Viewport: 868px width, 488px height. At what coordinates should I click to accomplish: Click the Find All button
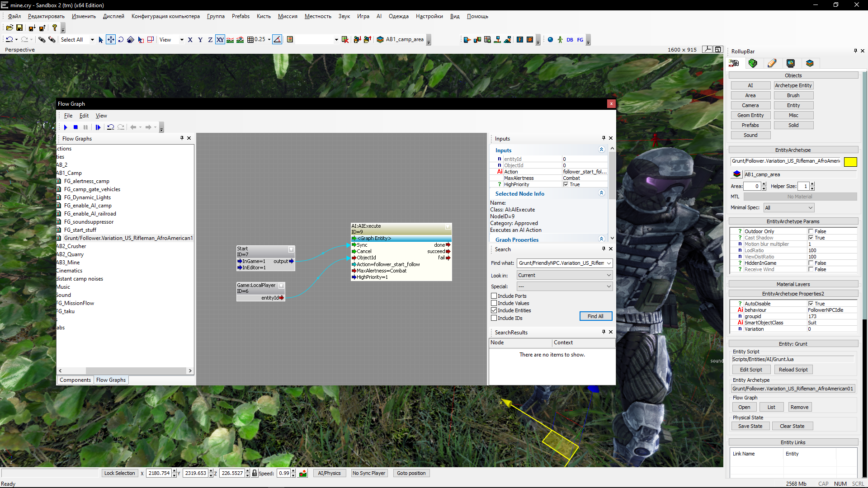click(595, 316)
